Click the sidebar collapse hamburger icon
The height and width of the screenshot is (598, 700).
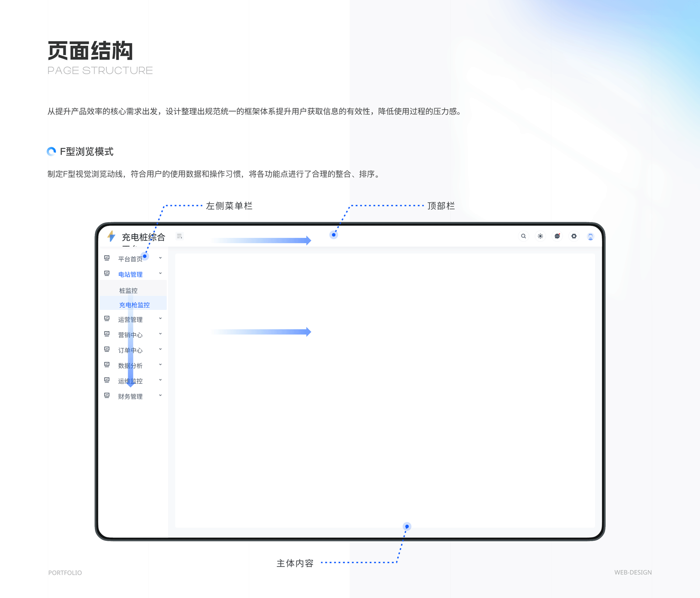pos(179,236)
